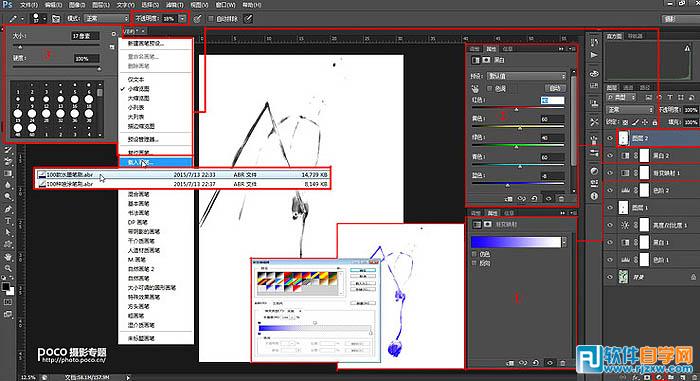Image resolution: width=700 pixels, height=381 pixels.
Task: Open the Info panel icon in dock
Action: coord(594,196)
